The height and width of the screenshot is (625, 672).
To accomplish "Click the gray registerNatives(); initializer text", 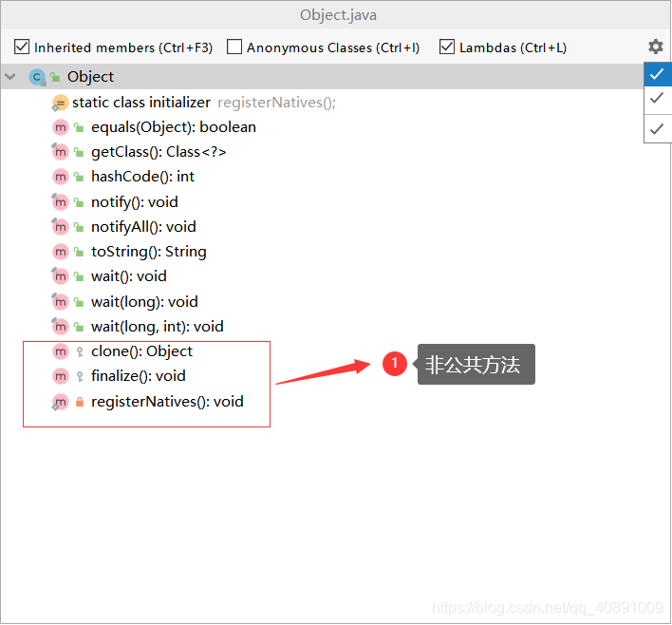I will [x=277, y=103].
